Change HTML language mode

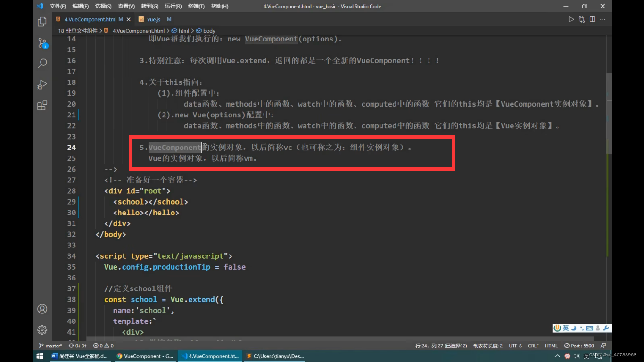click(x=551, y=346)
